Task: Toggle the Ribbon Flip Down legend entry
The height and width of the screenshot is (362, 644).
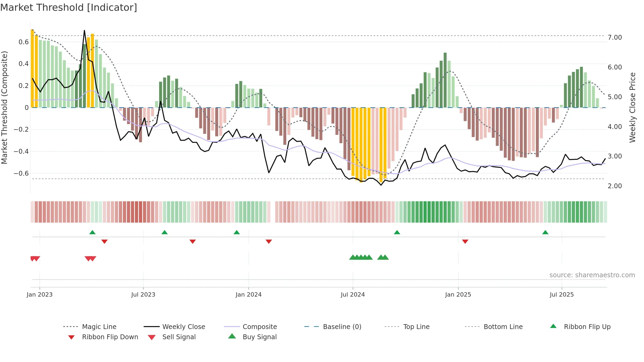Action: 103,337
